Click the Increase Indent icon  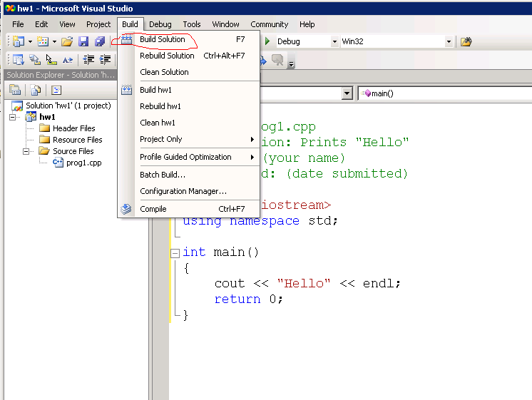(105, 60)
